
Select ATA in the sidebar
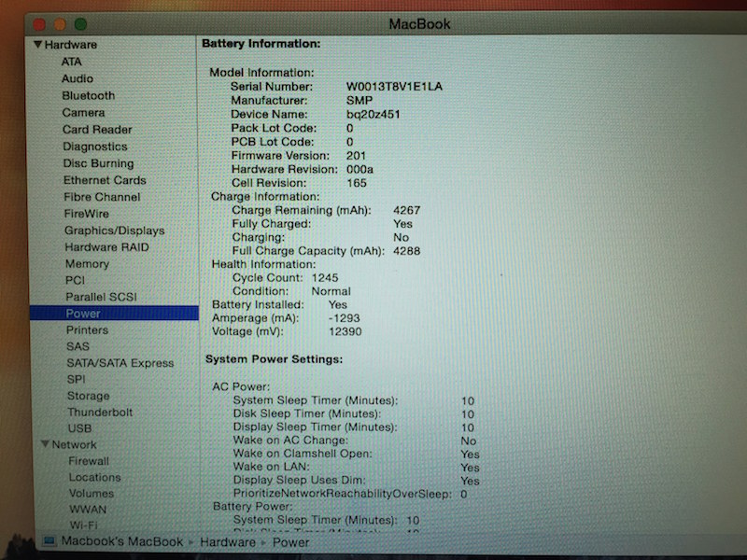[72, 62]
